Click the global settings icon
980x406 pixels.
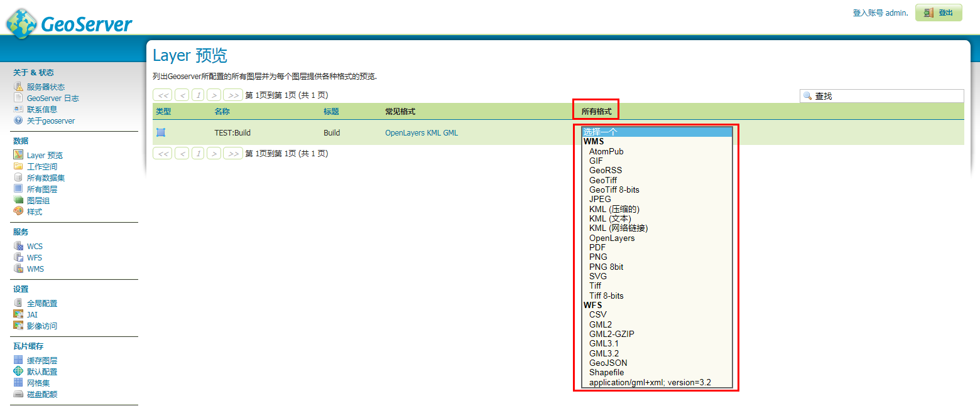point(18,303)
